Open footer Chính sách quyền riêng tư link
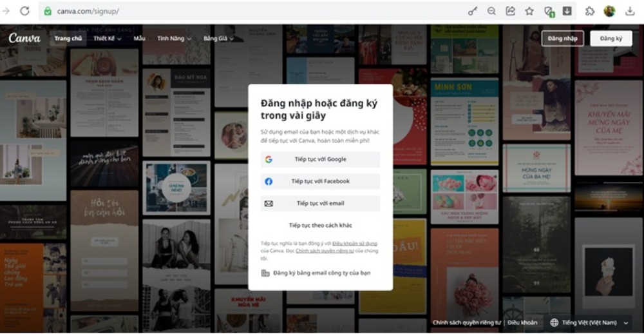The image size is (644, 334). (x=466, y=322)
